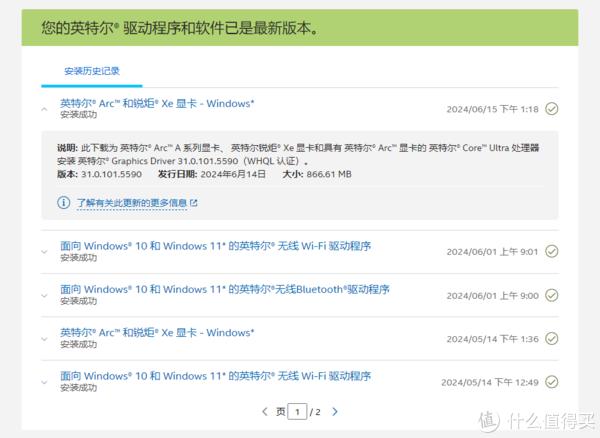Click the external link icon after 了解有关此更新的更多信息

click(x=194, y=203)
